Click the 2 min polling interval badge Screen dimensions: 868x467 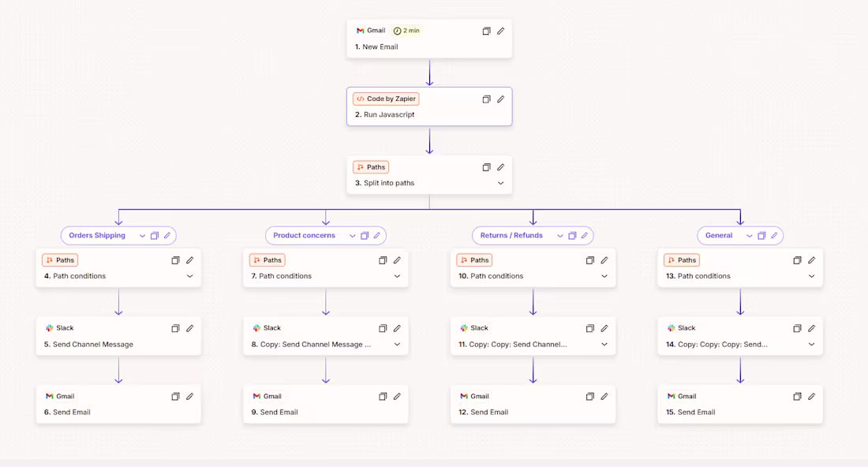[406, 31]
